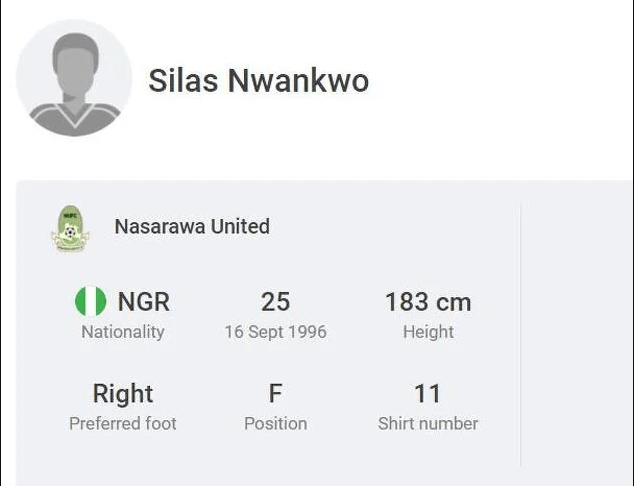The image size is (634, 486).
Task: Click the Height label
Action: (x=428, y=332)
